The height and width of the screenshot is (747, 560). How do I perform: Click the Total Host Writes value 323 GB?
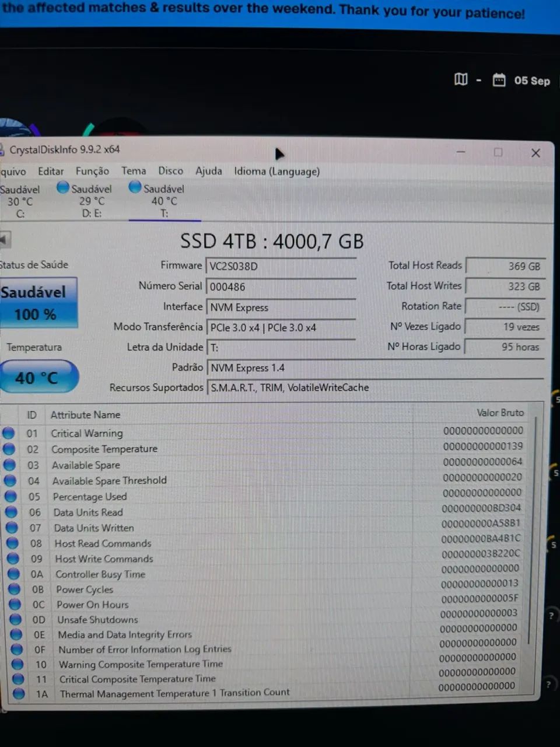point(505,287)
